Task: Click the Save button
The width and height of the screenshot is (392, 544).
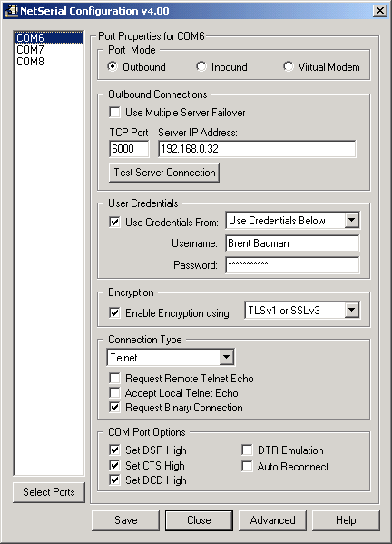Action: point(125,520)
